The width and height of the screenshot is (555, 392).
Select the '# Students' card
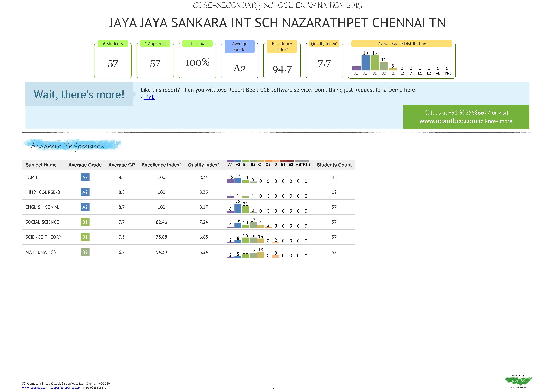(x=113, y=59)
